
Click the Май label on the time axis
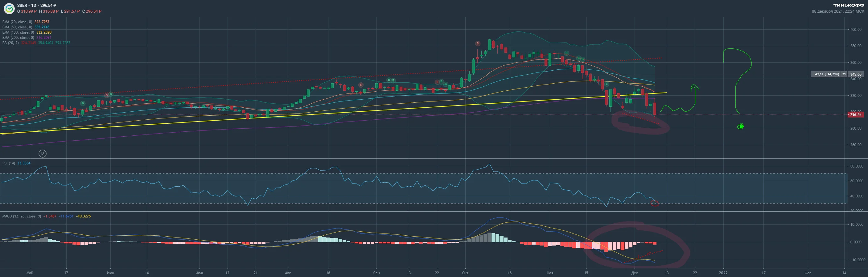pos(30,273)
